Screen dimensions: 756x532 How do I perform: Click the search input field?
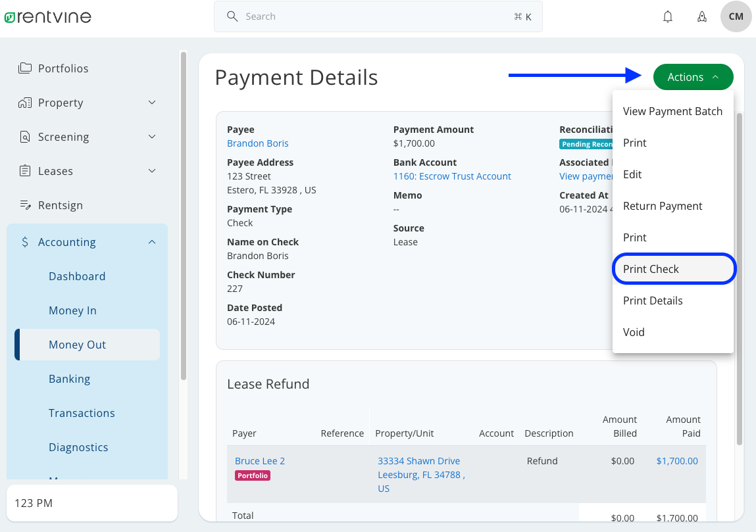378,16
